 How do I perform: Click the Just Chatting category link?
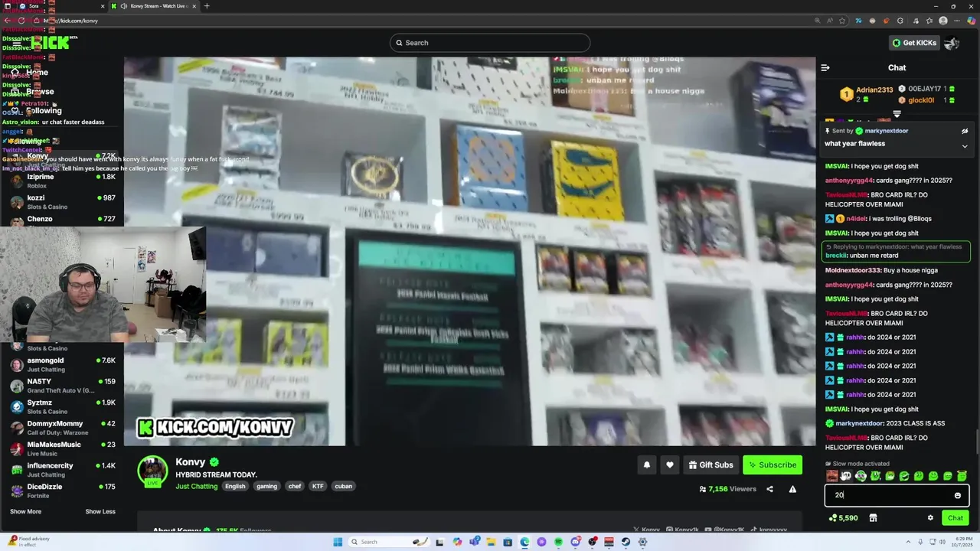point(197,486)
